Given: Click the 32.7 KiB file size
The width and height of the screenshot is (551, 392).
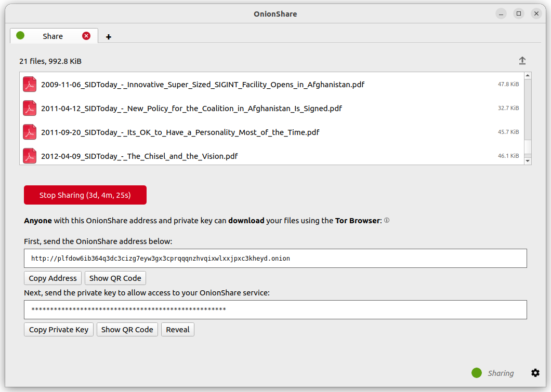Looking at the screenshot, I should (508, 108).
